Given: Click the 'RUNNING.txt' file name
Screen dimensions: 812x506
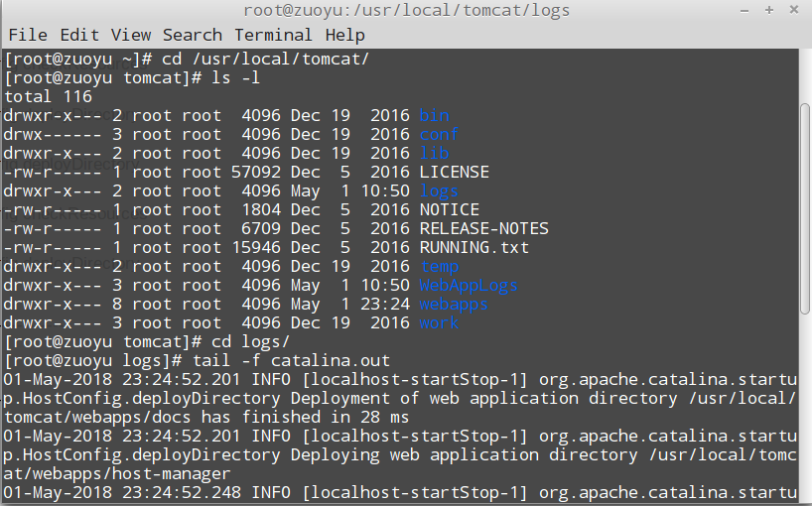Looking at the screenshot, I should pyautogui.click(x=474, y=247).
